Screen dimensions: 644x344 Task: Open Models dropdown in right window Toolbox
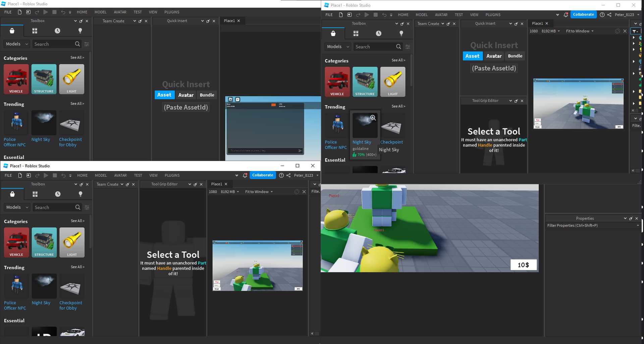pos(338,47)
